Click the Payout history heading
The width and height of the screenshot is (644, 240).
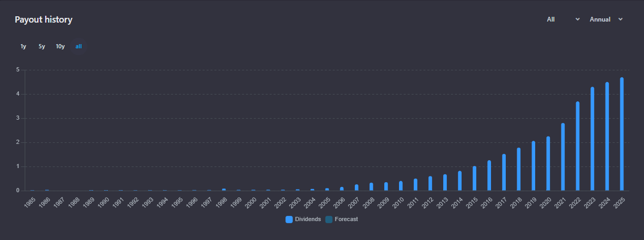coord(44,20)
